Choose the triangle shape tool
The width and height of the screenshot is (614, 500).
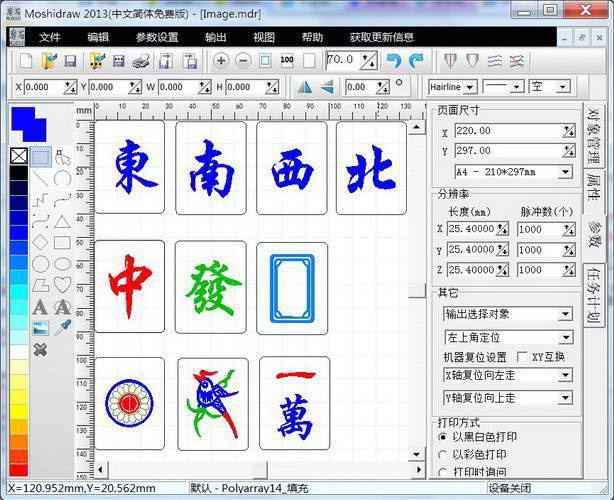62,221
